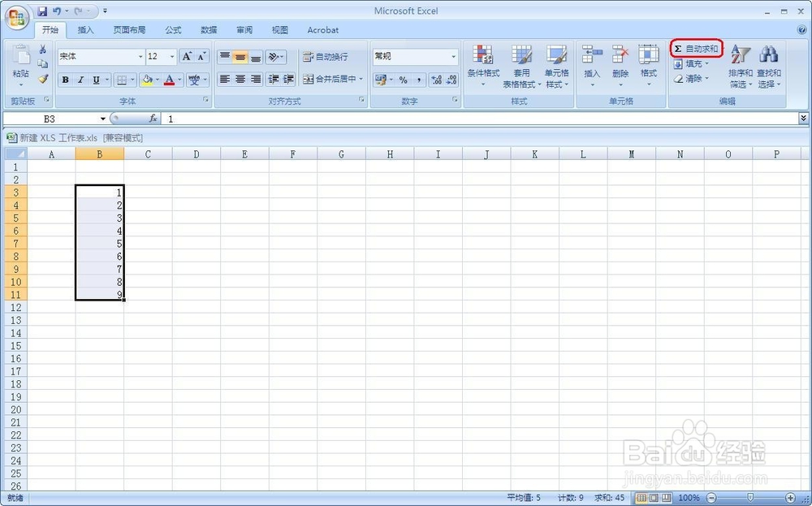The height and width of the screenshot is (506, 812).
Task: Apply percent style
Action: [x=403, y=80]
